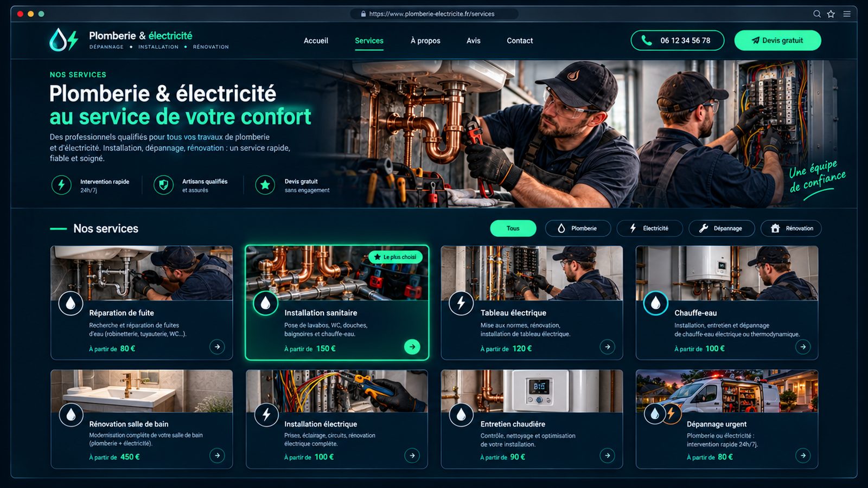Click the arrow on Tableau électrique card
868x488 pixels.
pos(607,346)
